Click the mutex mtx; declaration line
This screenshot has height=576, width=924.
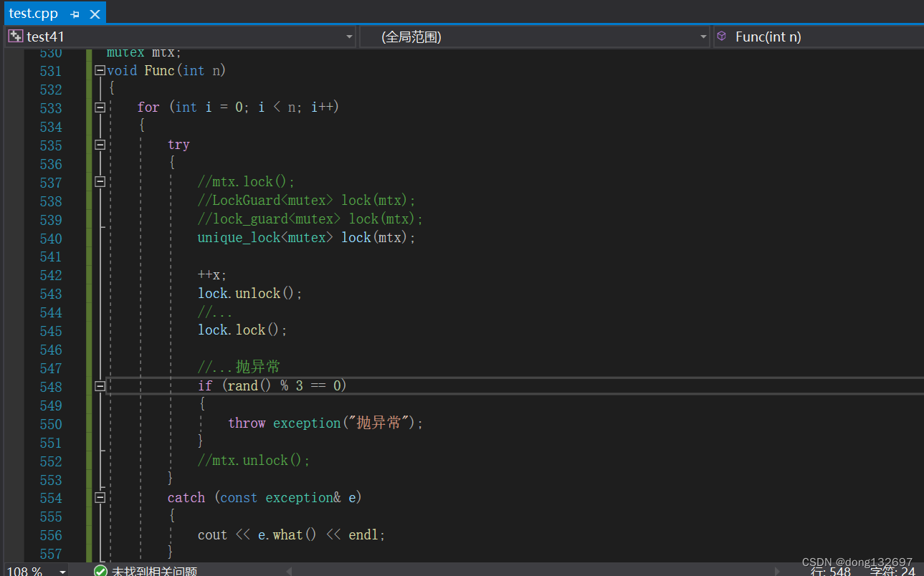pos(144,53)
